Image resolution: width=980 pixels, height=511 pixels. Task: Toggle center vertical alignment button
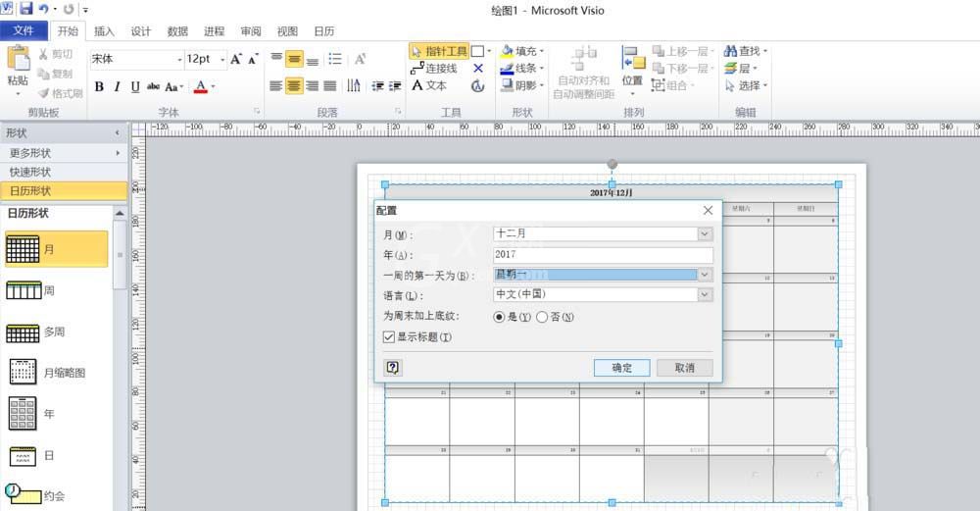click(294, 59)
